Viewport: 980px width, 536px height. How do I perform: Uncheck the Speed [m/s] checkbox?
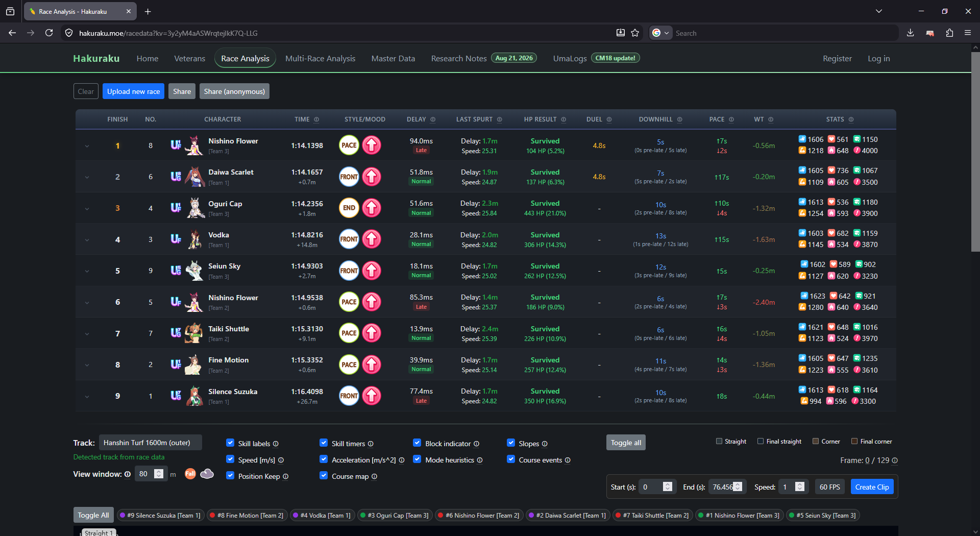(x=230, y=459)
